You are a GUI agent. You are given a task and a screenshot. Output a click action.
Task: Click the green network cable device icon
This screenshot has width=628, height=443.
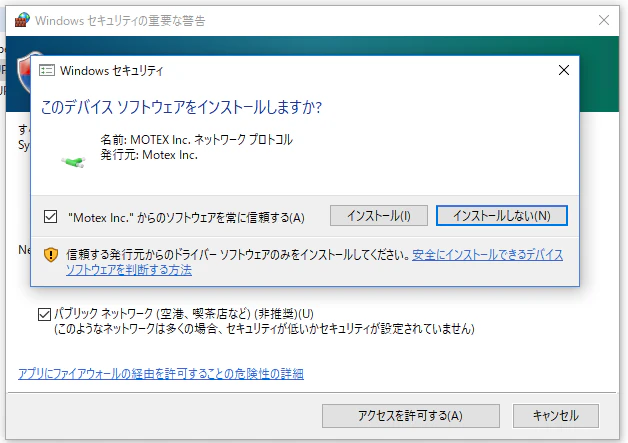pyautogui.click(x=73, y=162)
